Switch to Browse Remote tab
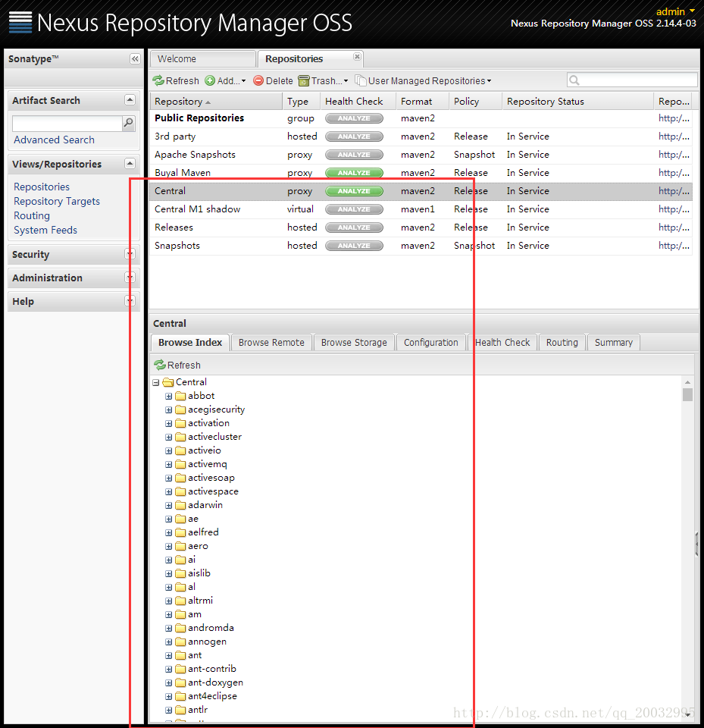Viewport: 704px width, 728px height. pyautogui.click(x=271, y=343)
